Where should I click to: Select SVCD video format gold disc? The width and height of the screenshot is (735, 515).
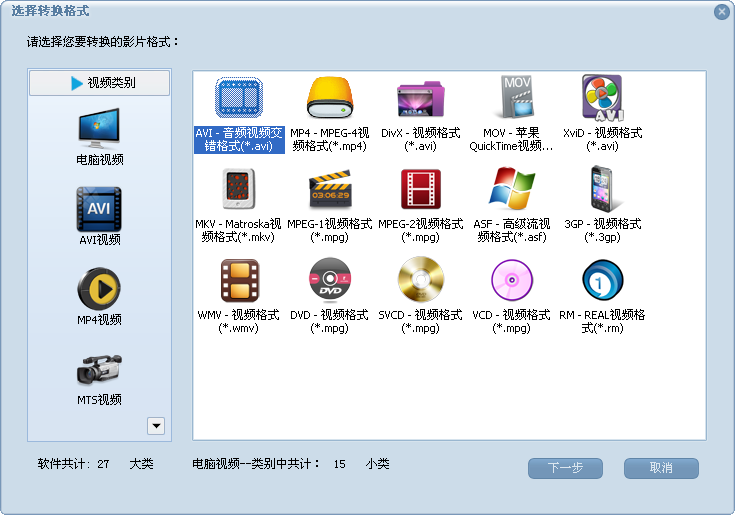click(420, 280)
